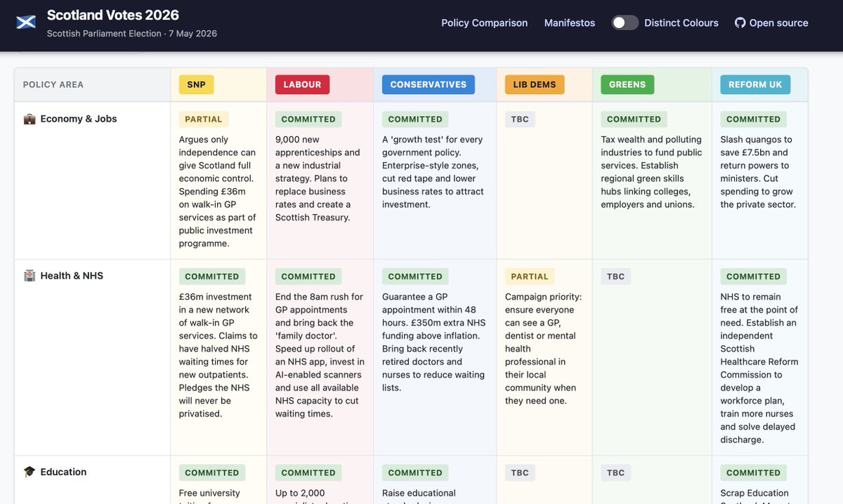Viewport: 843px width, 504px height.
Task: Click the Economy & Jobs row label
Action: pyautogui.click(x=79, y=119)
